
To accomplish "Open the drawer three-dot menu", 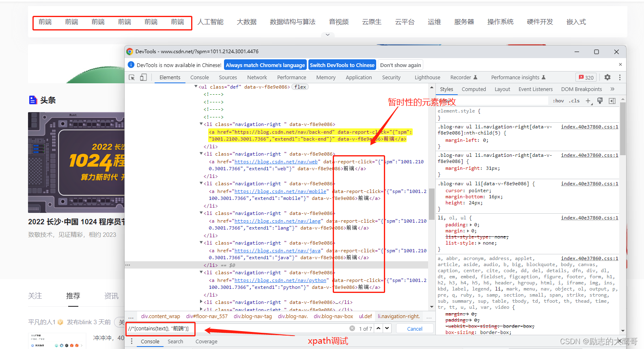I will tap(131, 341).
